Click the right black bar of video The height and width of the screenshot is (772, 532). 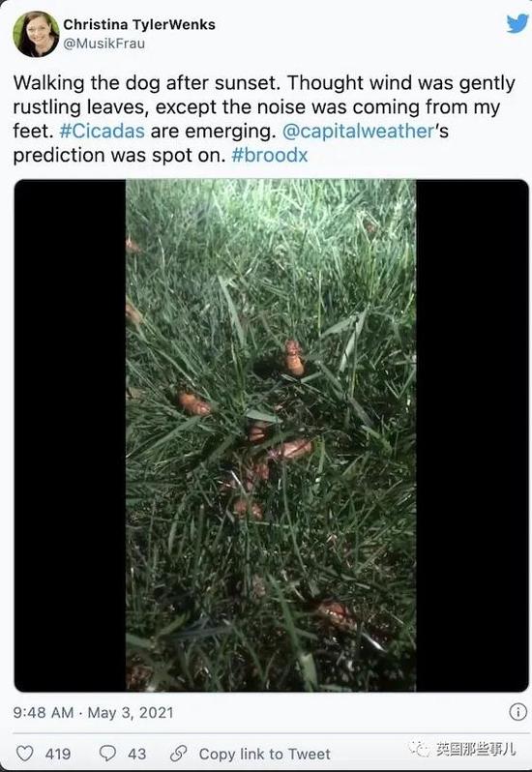pyautogui.click(x=472, y=435)
